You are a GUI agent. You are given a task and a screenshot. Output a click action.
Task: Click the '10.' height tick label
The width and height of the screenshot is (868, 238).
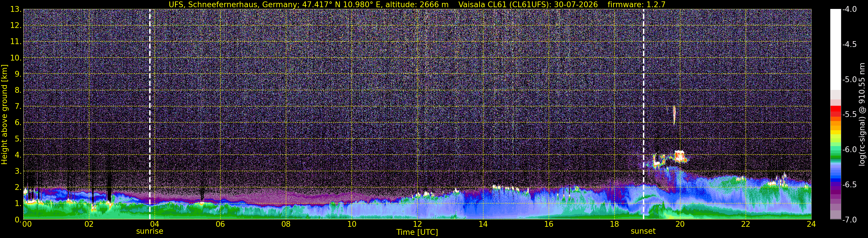point(16,58)
